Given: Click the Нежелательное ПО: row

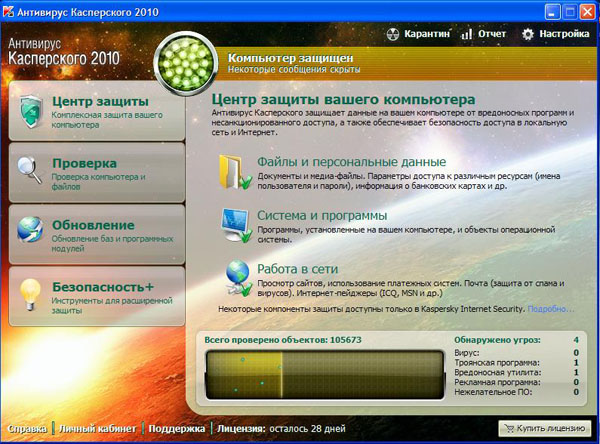Looking at the screenshot, I should point(517,392).
